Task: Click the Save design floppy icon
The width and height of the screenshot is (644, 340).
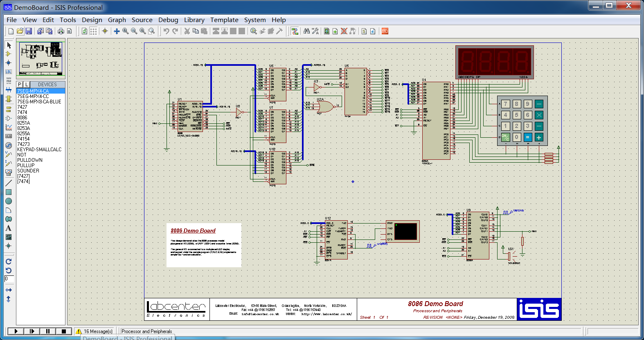Action: coord(29,31)
